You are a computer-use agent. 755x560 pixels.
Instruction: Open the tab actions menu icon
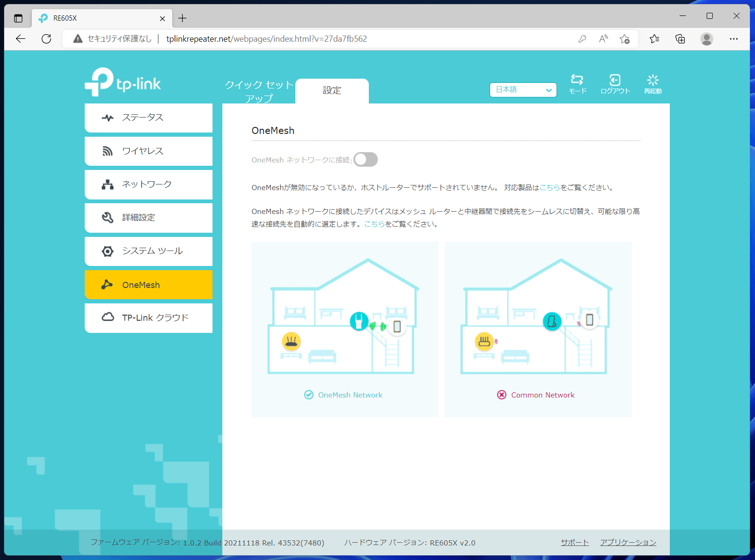point(18,18)
